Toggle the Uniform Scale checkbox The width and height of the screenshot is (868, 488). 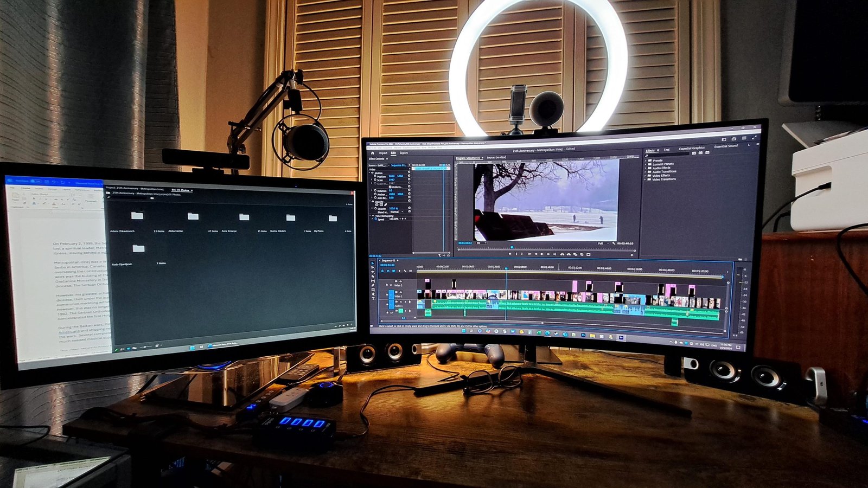coord(390,187)
